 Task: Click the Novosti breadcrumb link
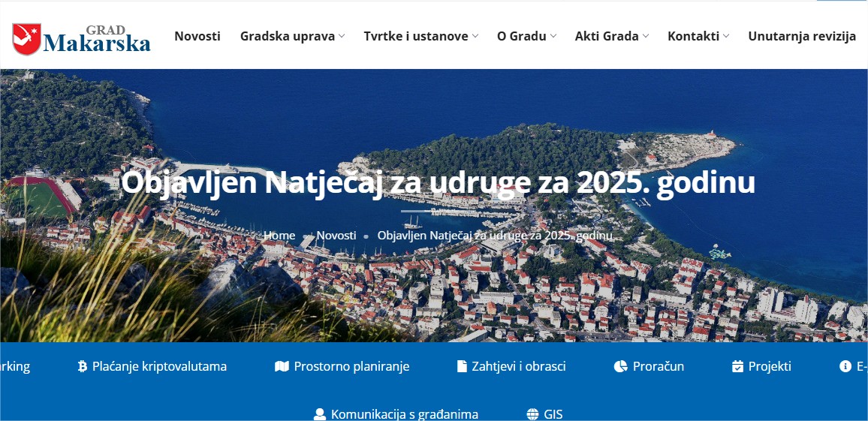(336, 236)
